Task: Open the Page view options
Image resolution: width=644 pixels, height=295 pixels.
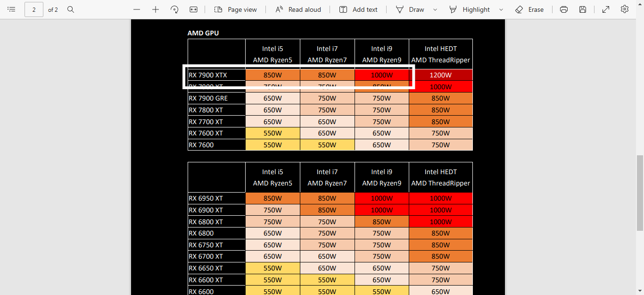Action: (235, 9)
